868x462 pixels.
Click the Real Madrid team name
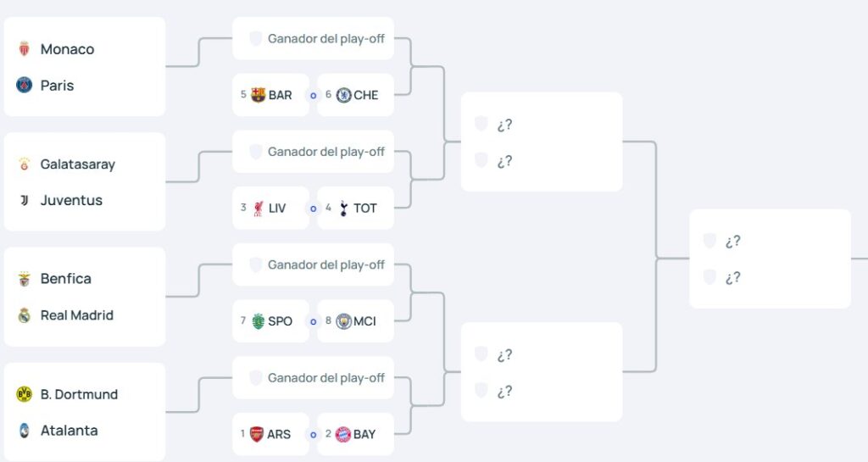pos(77,315)
